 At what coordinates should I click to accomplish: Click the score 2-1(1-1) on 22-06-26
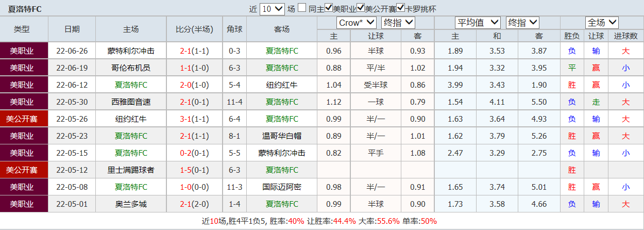(x=194, y=51)
